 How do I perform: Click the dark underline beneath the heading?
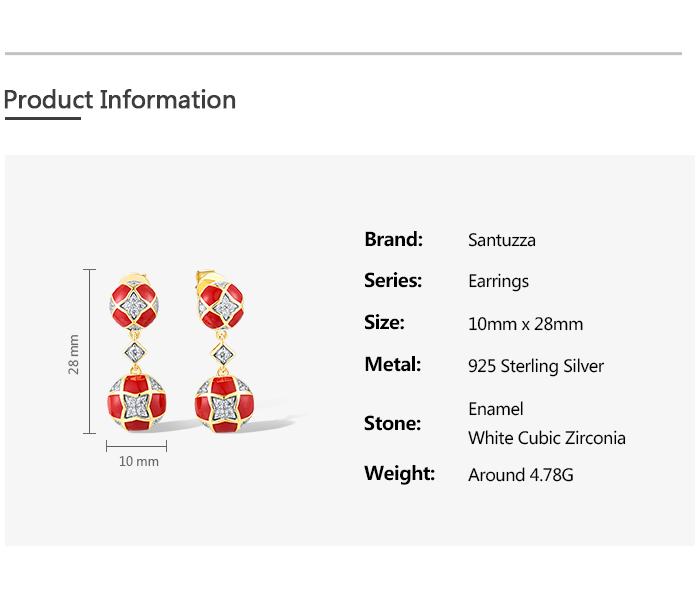click(x=42, y=119)
